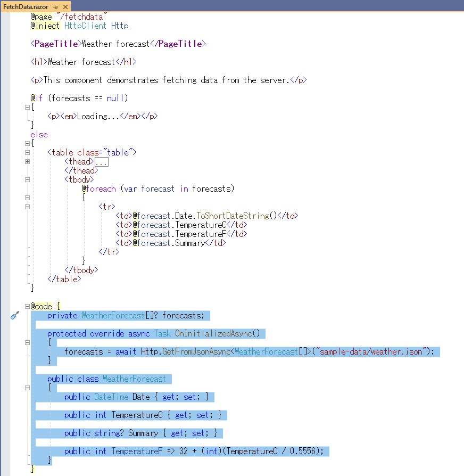
Task: Click the HttpClient type name
Action: point(85,26)
